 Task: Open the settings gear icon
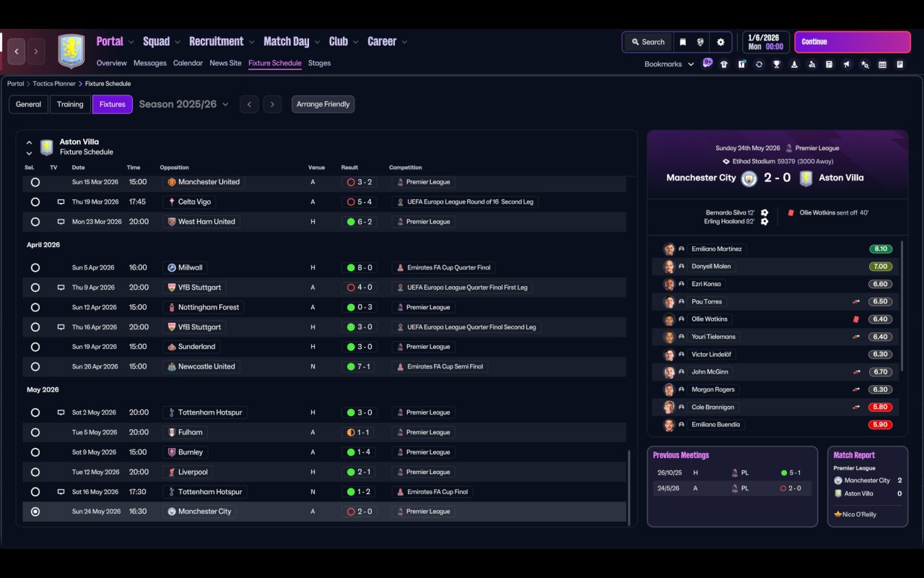(720, 42)
